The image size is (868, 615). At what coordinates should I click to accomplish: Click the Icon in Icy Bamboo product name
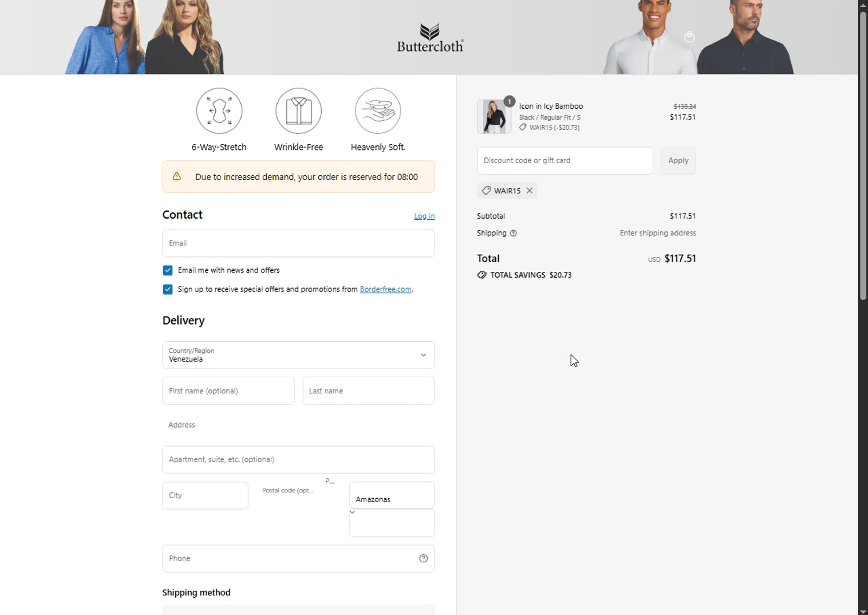click(551, 106)
